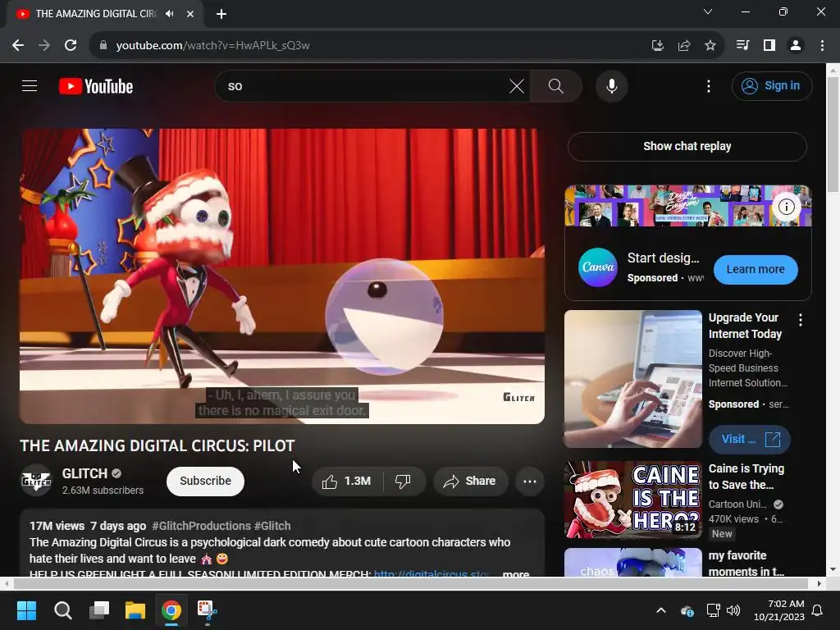This screenshot has width=840, height=630.
Task: Go forward with browser forward arrow
Action: pos(44,46)
